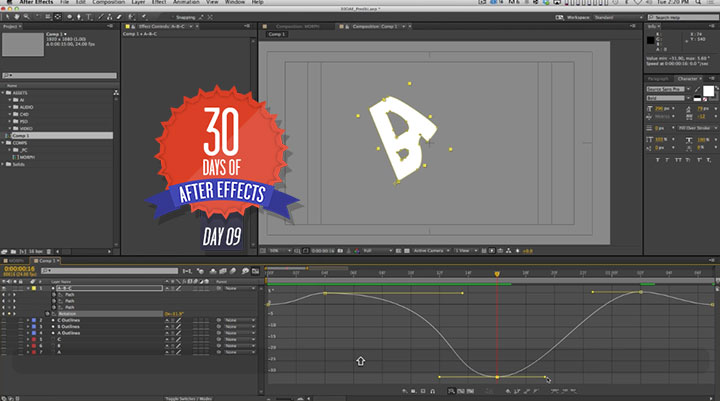Switch to the Paragraph panel tab
The image size is (720, 401).
(x=658, y=79)
